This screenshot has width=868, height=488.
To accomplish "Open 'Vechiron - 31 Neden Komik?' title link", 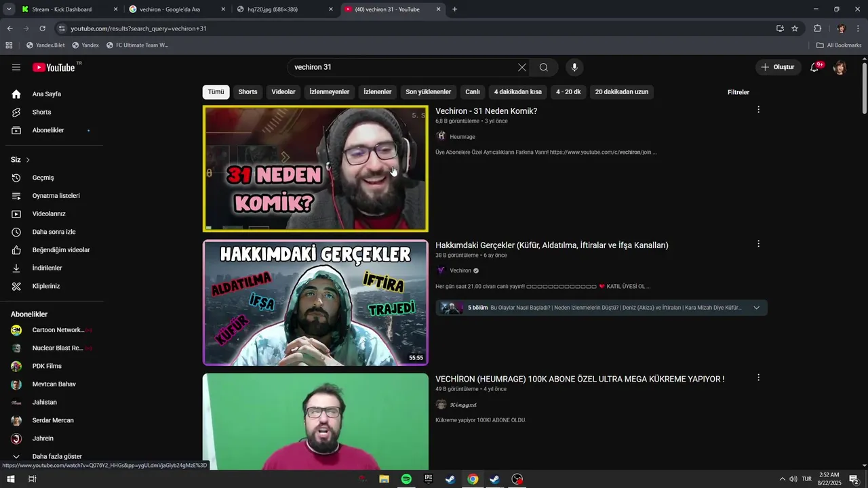I will click(x=486, y=111).
